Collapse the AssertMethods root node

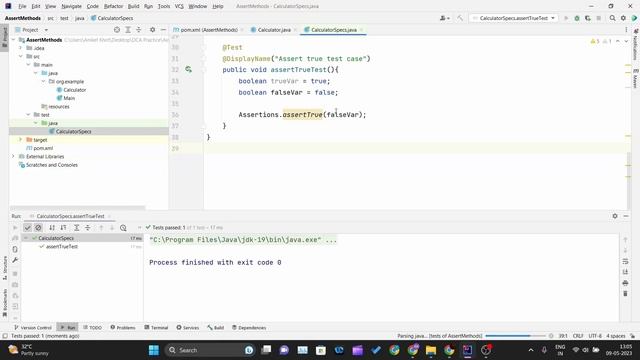[x=13, y=40]
